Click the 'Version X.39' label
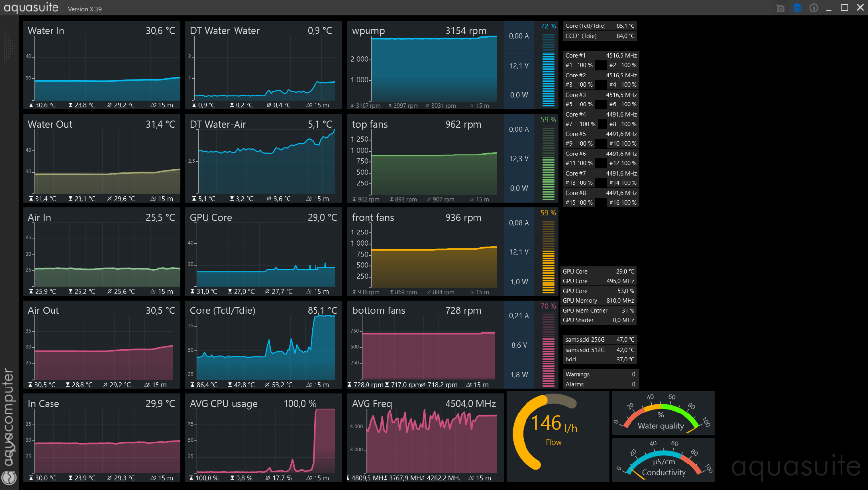 pyautogui.click(x=84, y=9)
